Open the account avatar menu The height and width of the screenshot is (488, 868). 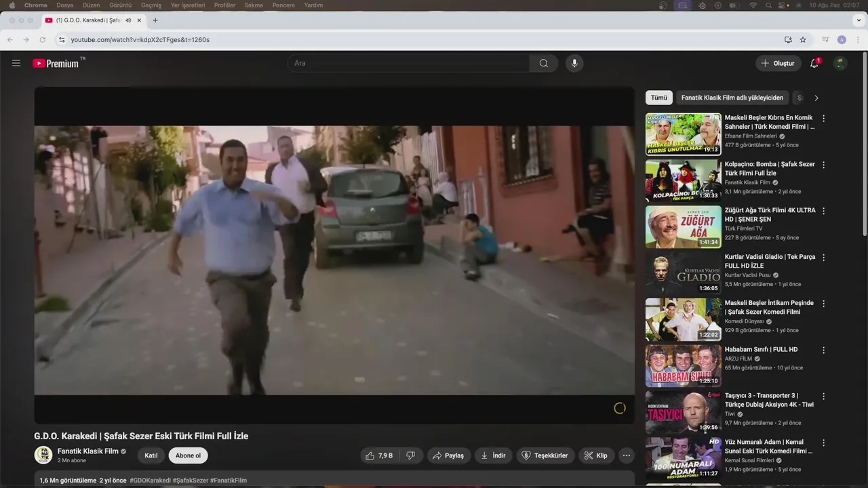(840, 63)
